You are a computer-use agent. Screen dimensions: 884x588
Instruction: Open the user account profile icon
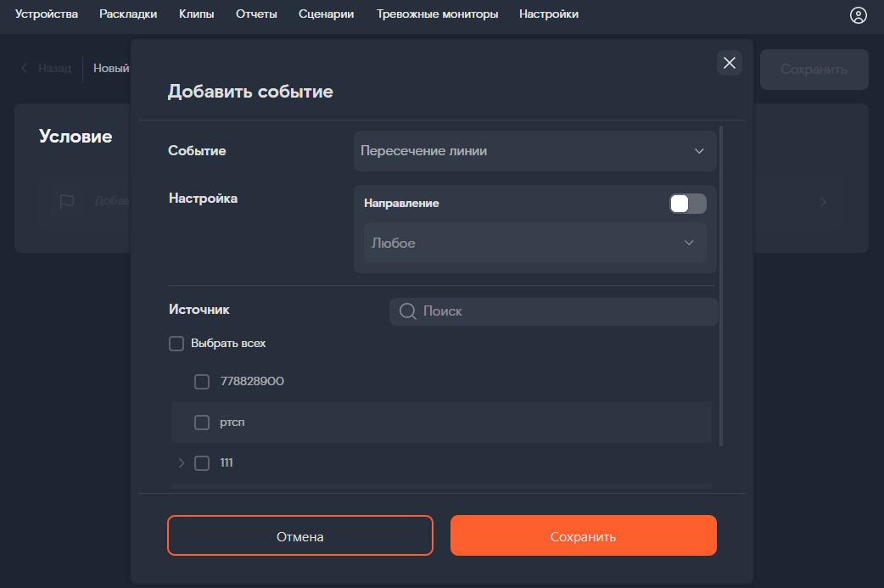[x=859, y=14]
